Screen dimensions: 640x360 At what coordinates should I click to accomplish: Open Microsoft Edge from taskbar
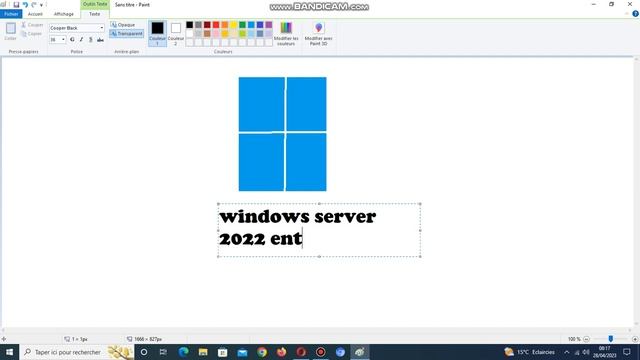(183, 352)
